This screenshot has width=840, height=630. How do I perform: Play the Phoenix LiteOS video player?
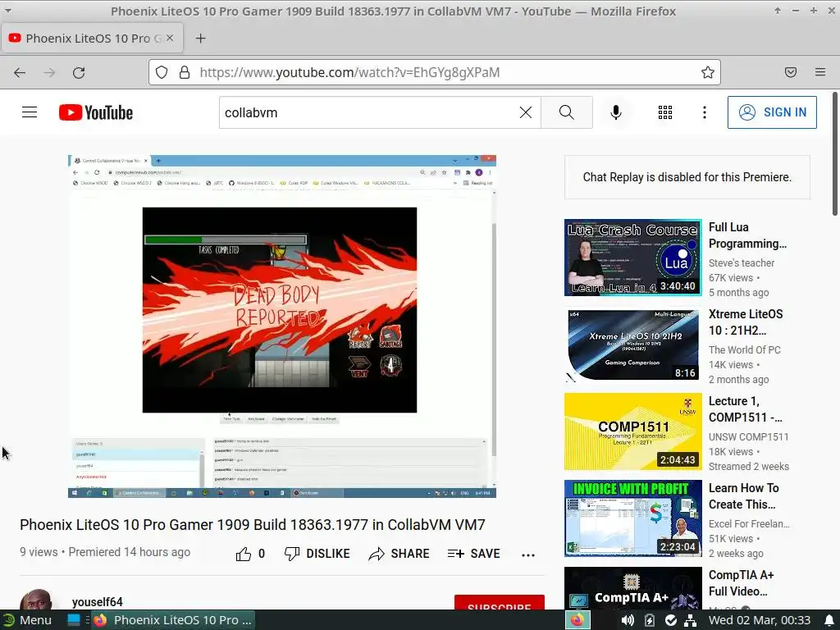pos(282,326)
